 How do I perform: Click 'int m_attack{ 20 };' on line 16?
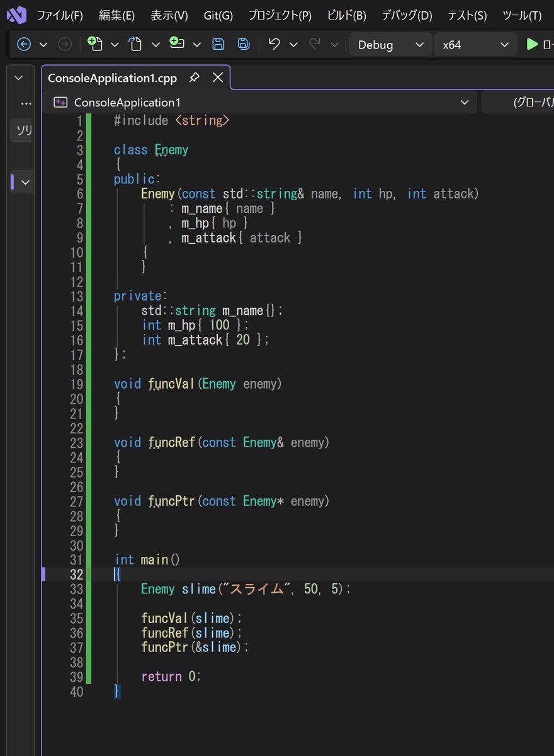point(205,340)
